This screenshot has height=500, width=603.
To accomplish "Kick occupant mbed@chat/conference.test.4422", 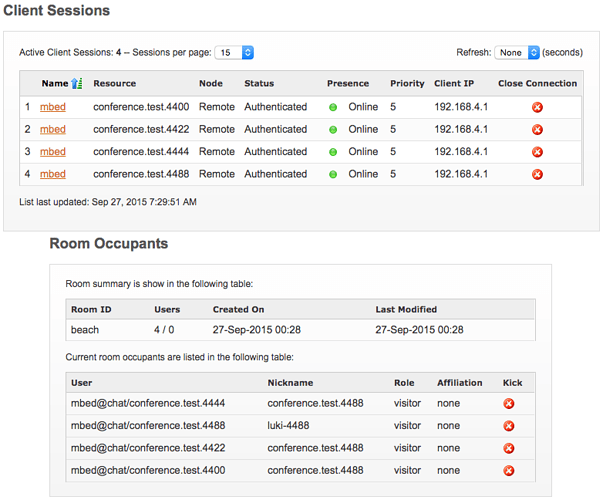I will [x=509, y=448].
